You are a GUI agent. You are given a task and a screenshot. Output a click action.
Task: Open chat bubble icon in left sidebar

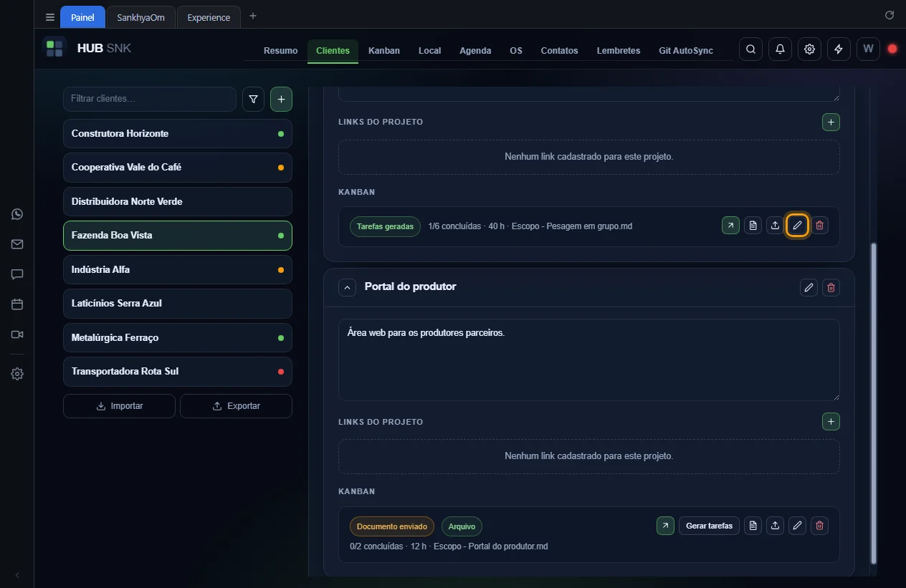point(17,274)
